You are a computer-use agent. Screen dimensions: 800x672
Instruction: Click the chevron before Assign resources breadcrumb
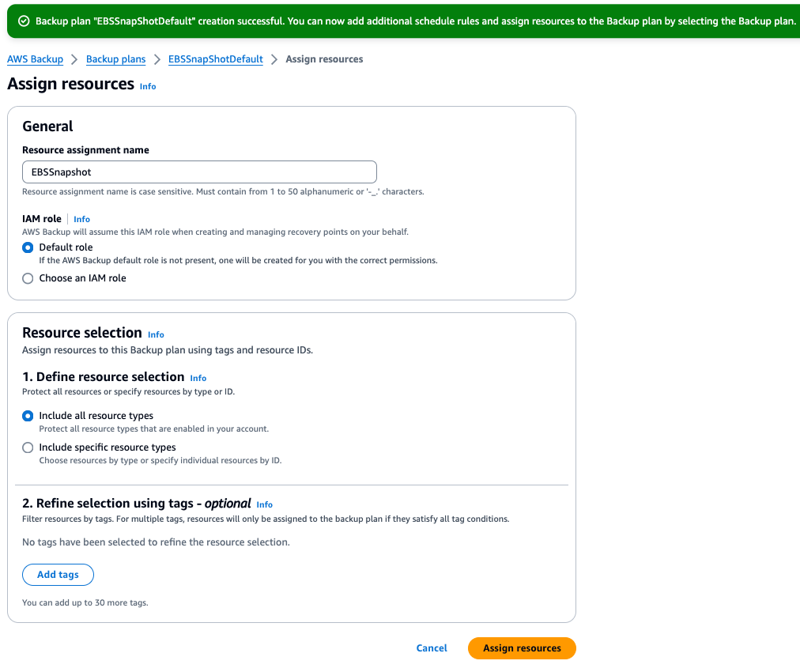pyautogui.click(x=274, y=59)
